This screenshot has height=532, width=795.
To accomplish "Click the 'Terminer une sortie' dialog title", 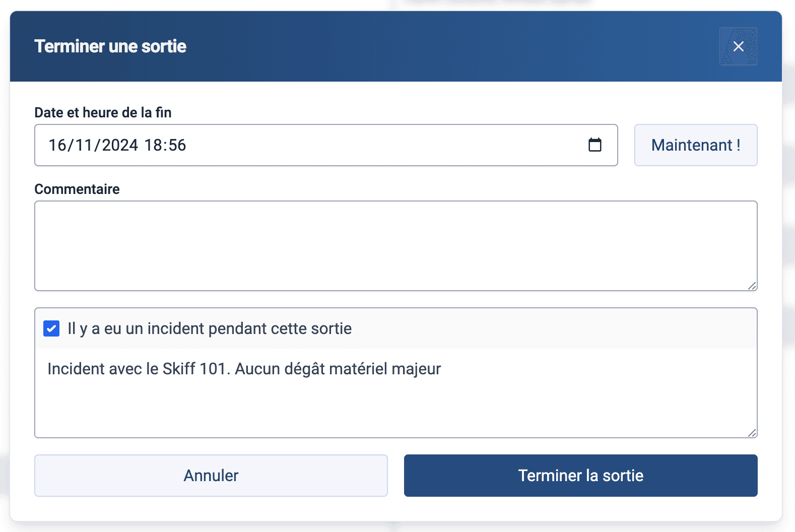I will pyautogui.click(x=110, y=46).
